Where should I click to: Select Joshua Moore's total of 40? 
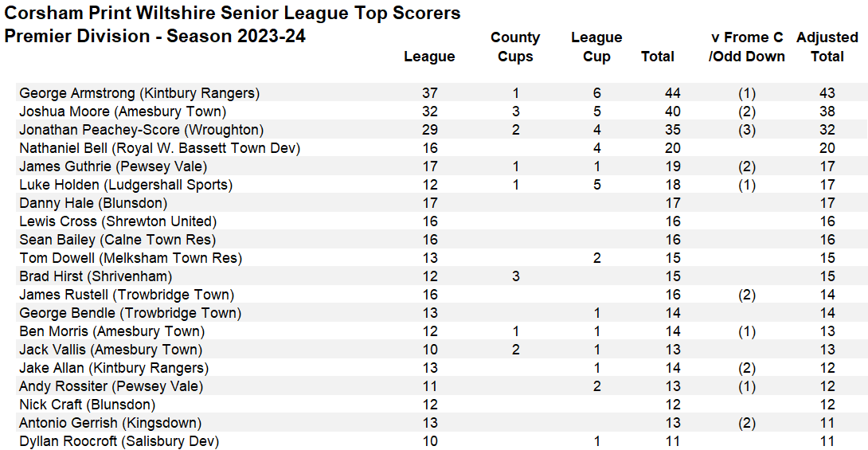(673, 112)
